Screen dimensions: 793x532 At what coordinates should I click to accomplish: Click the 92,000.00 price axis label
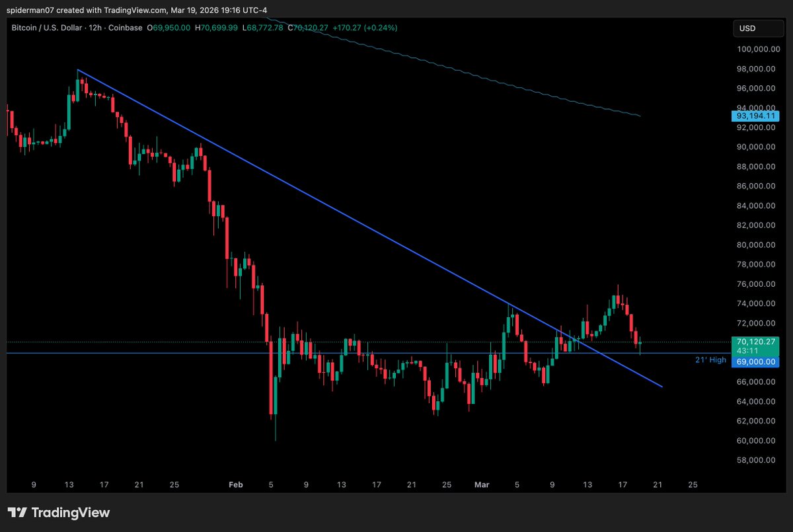(757, 128)
